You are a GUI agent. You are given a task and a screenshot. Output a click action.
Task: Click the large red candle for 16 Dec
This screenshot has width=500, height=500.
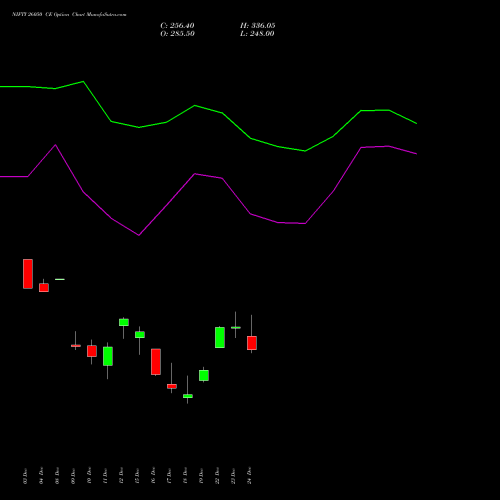[156, 362]
